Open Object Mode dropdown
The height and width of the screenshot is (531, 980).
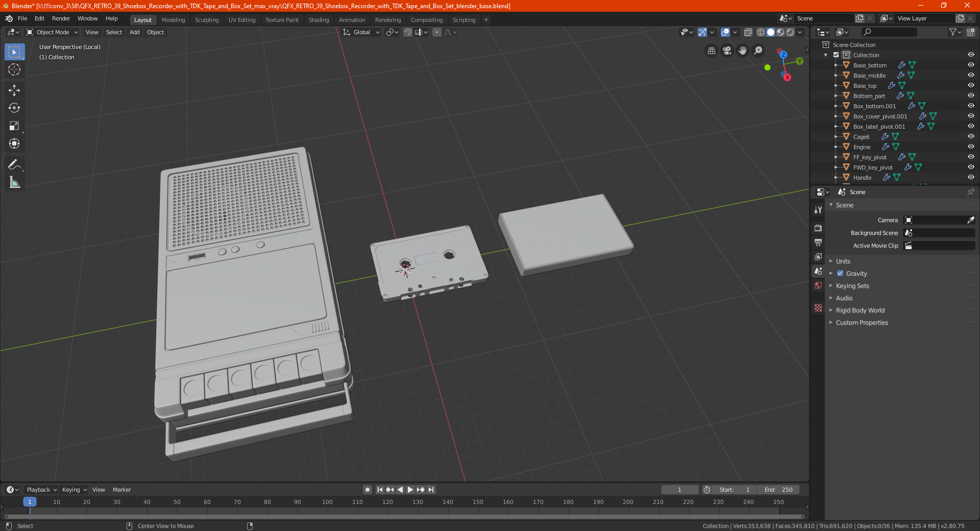point(52,32)
